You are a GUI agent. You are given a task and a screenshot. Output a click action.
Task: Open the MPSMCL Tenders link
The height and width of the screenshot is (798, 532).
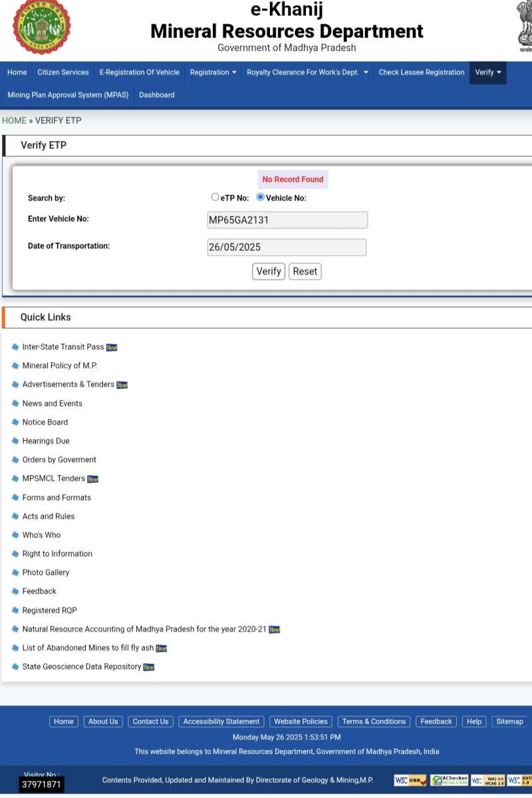(54, 478)
